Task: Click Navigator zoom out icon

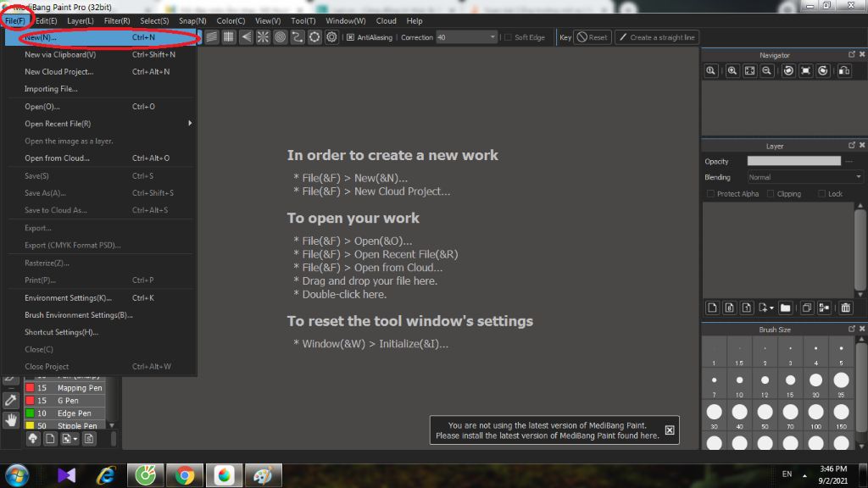Action: pos(766,71)
